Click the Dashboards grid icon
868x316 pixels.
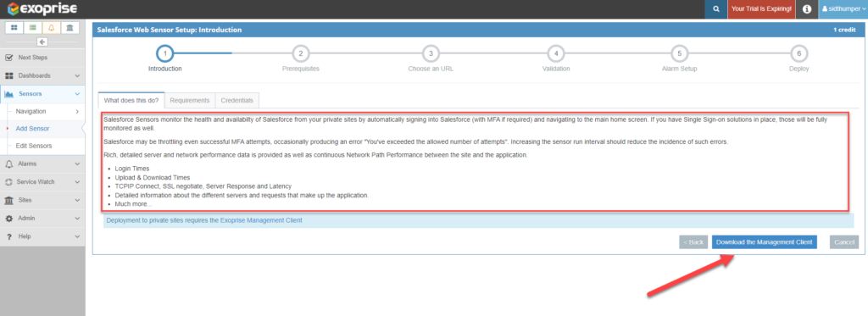click(8, 75)
